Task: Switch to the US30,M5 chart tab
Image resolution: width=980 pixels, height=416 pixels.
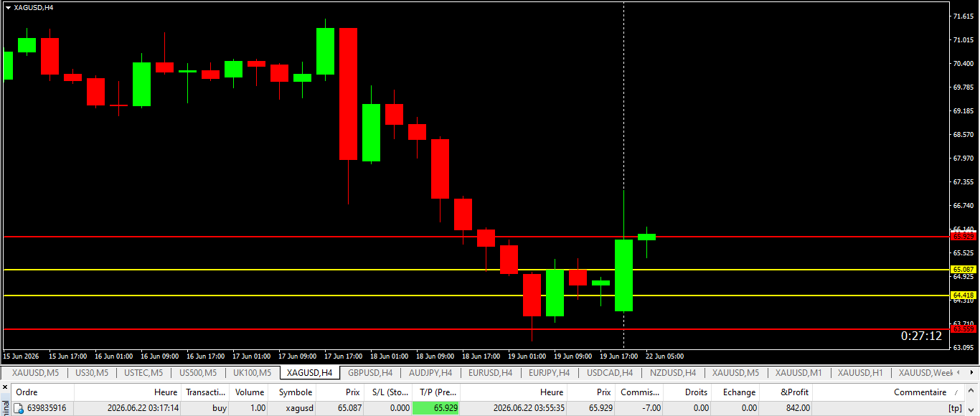Action: [x=91, y=373]
